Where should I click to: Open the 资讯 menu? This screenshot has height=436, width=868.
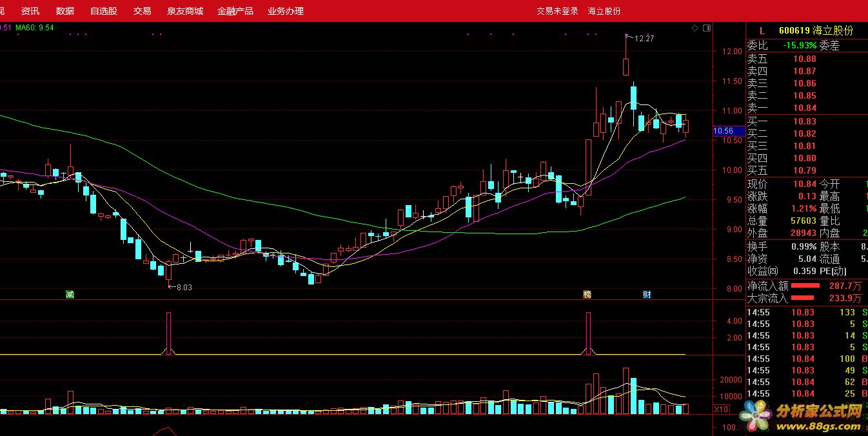[x=30, y=11]
